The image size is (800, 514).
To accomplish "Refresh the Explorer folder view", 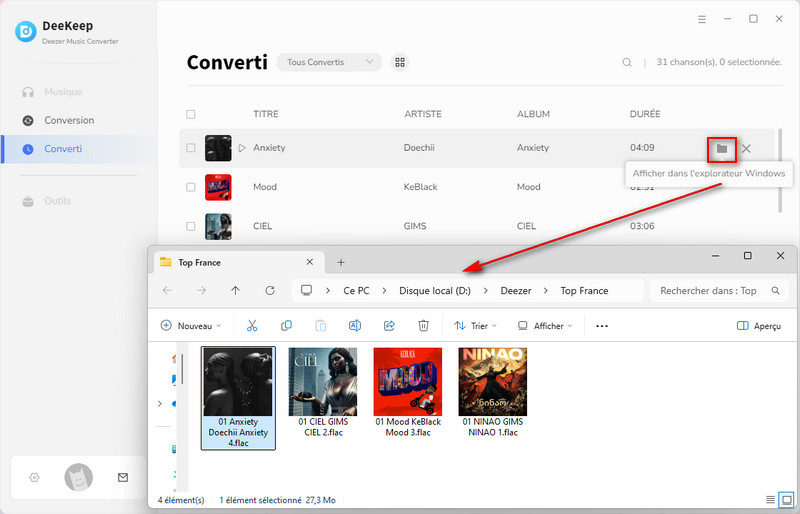I will pos(270,291).
